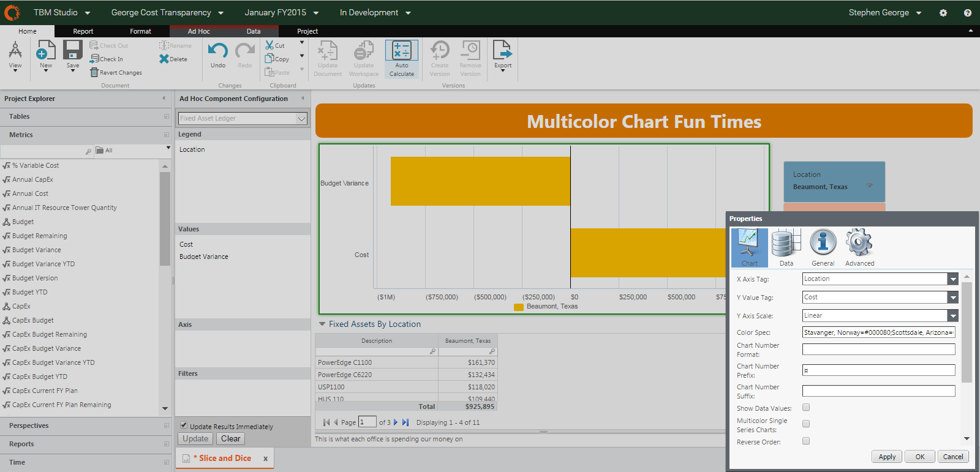Go to previous page arrow
Viewport: 980px width, 472px height.
pyautogui.click(x=336, y=422)
